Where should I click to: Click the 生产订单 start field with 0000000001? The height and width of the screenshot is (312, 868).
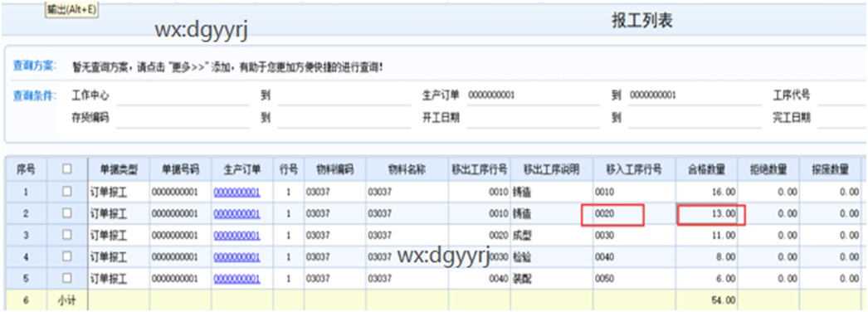click(x=533, y=95)
